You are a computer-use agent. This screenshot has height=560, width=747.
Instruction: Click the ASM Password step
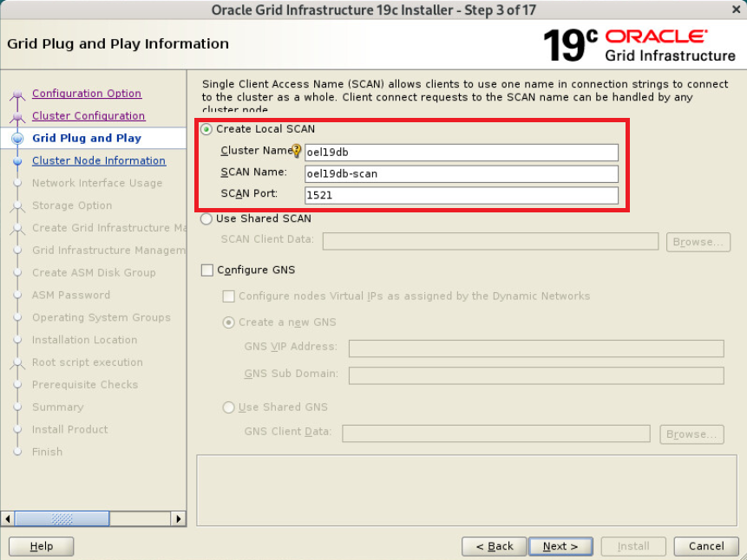pyautogui.click(x=71, y=295)
